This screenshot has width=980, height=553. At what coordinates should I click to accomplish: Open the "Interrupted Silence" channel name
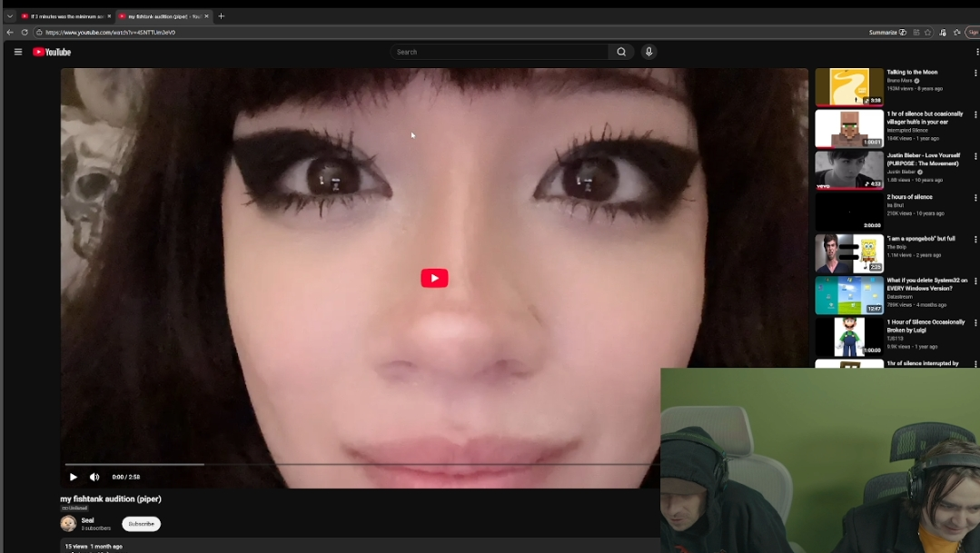907,130
